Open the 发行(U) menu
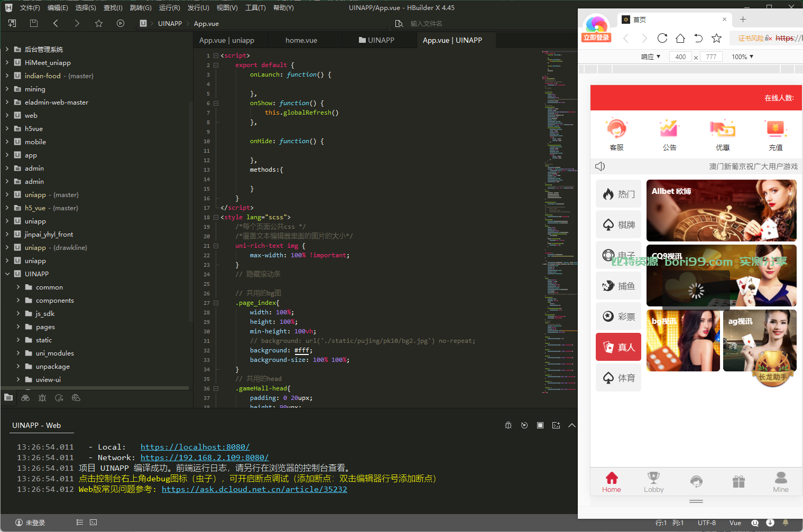Viewport: 803px width, 532px height. [198, 7]
